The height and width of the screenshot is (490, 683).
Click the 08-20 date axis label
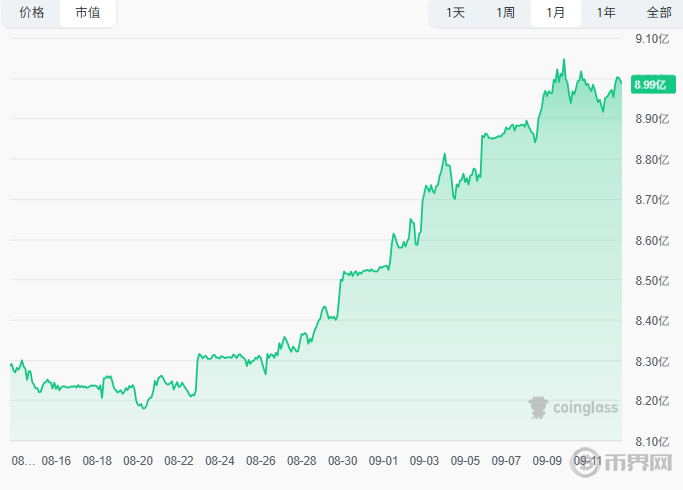pos(138,461)
